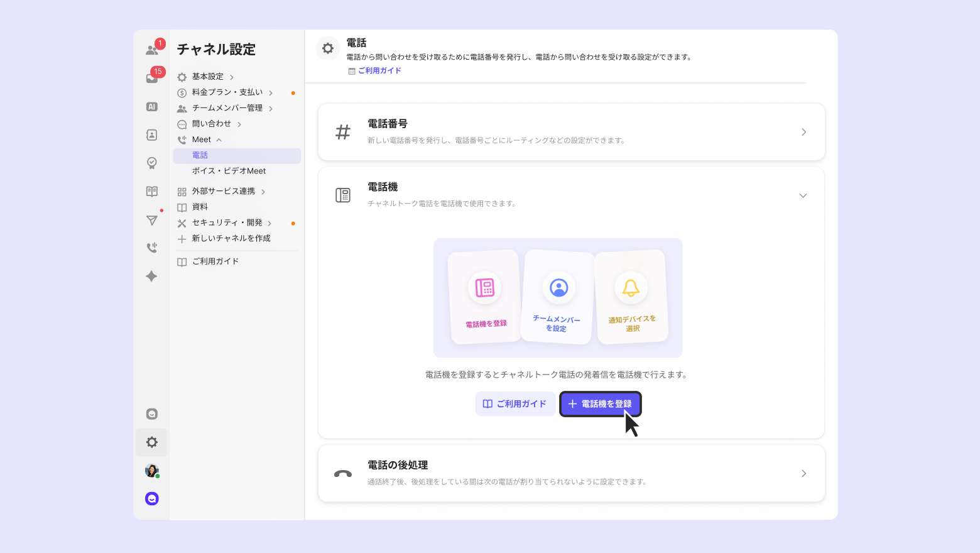Screen dimensions: 980x553
Task: Click the desk phone icon on 電話機 card
Action: 343,195
